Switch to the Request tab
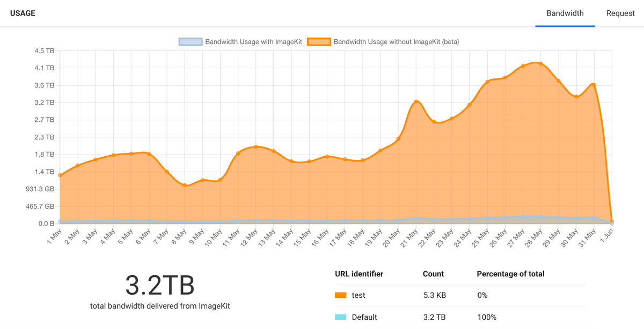The height and width of the screenshot is (329, 644). 620,13
